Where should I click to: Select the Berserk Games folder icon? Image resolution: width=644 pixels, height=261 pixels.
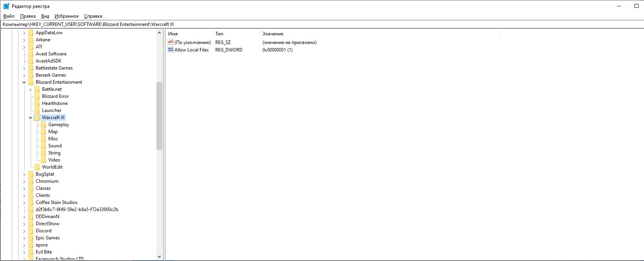[31, 75]
